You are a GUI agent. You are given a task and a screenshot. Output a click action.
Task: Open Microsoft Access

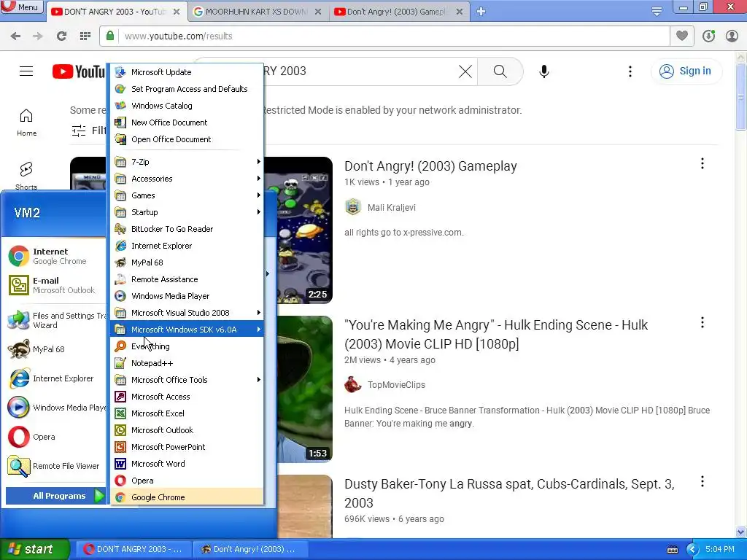pos(187,396)
